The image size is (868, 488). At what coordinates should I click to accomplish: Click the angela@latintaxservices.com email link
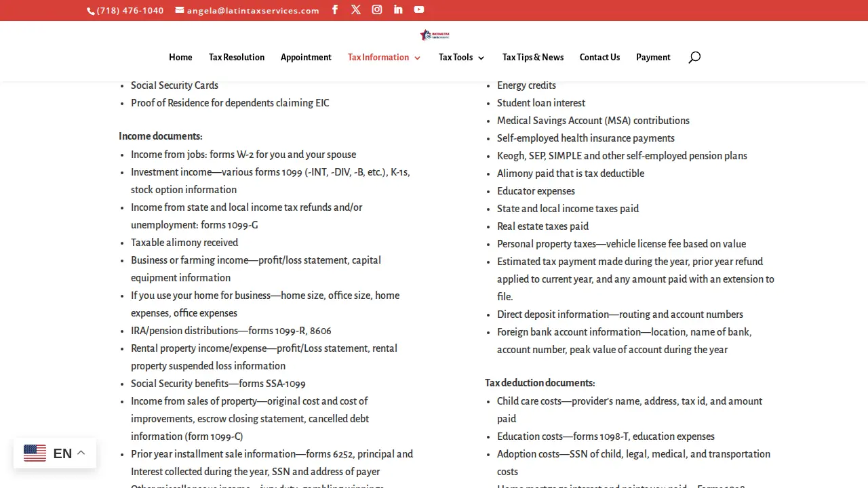(248, 10)
